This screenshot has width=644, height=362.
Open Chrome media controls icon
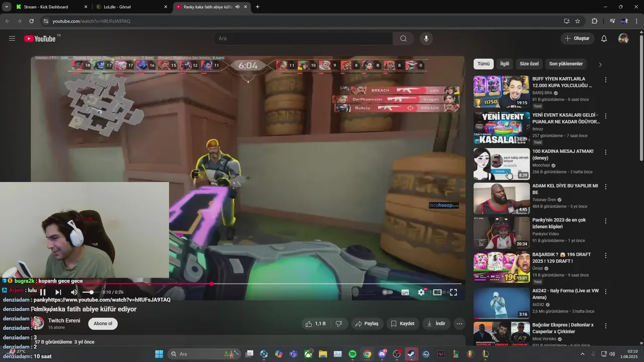pos(612,21)
